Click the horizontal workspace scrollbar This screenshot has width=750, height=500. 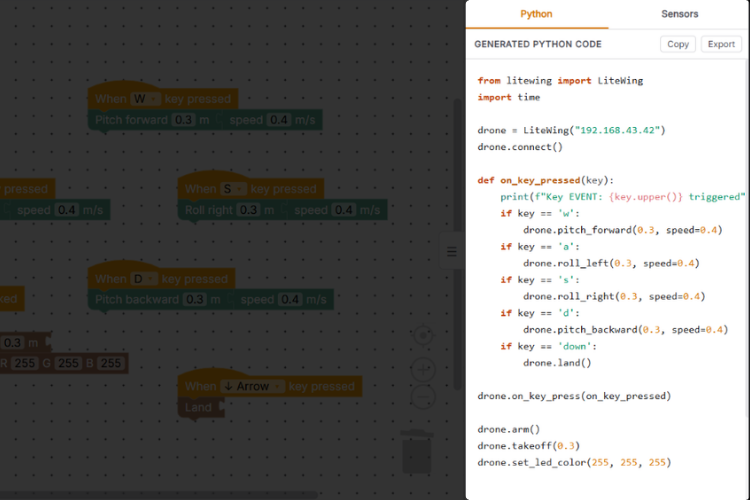pyautogui.click(x=159, y=494)
